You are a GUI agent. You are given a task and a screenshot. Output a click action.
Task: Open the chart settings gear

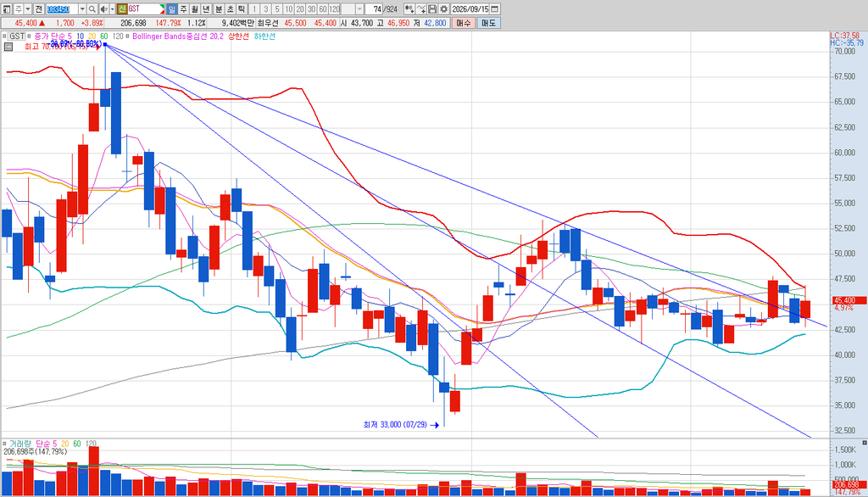pyautogui.click(x=443, y=8)
